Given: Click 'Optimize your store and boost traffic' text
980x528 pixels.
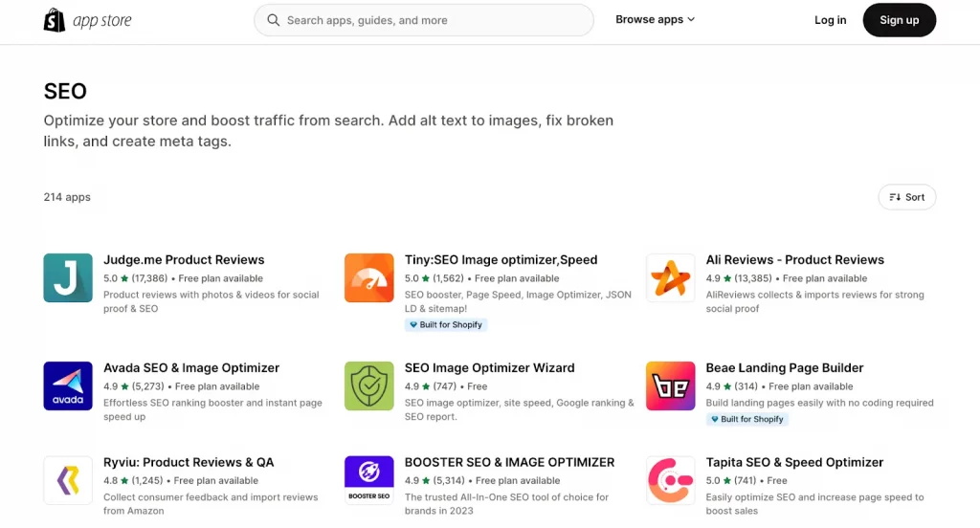Looking at the screenshot, I should 328,131.
